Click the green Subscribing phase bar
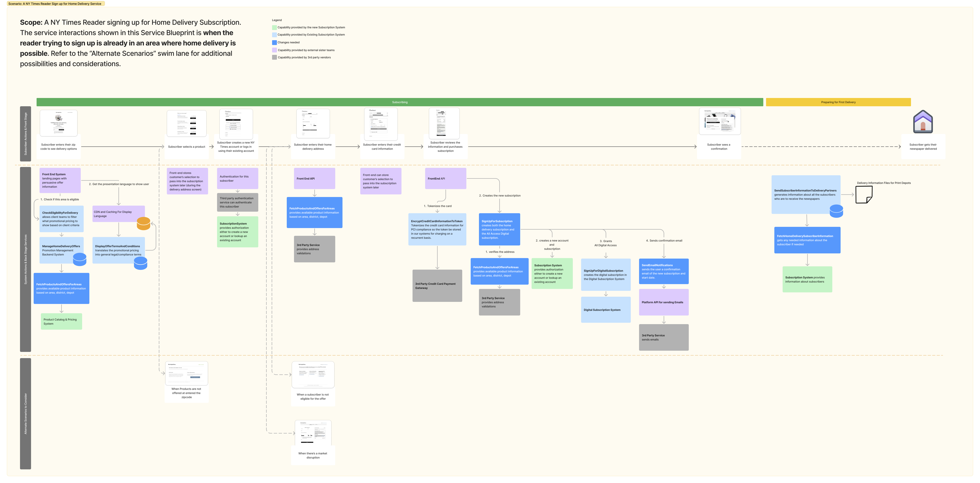The width and height of the screenshot is (980, 483). coord(400,102)
